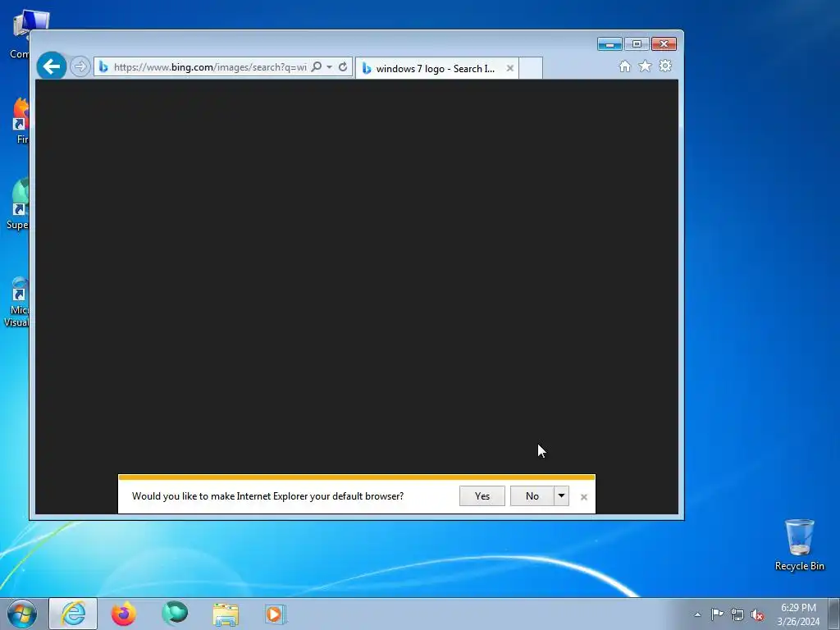This screenshot has height=630, width=840.
Task: Launch Windows Media Player from taskbar
Action: [x=276, y=614]
